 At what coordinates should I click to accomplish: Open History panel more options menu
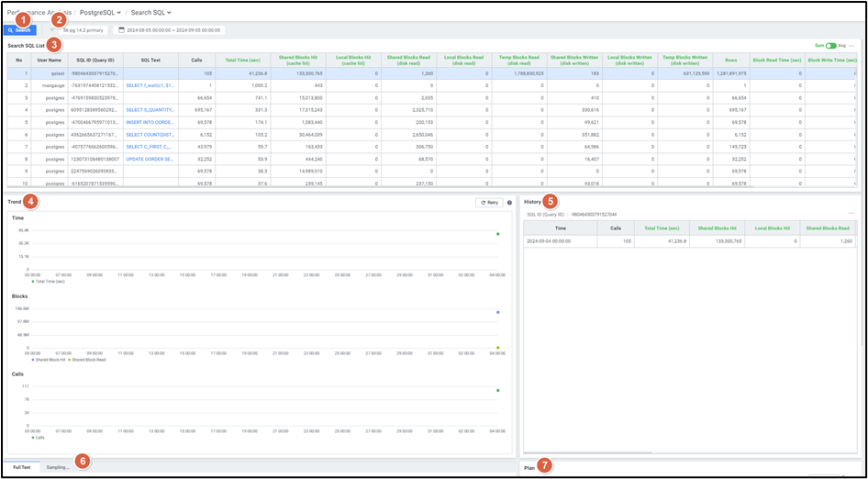coord(852,214)
